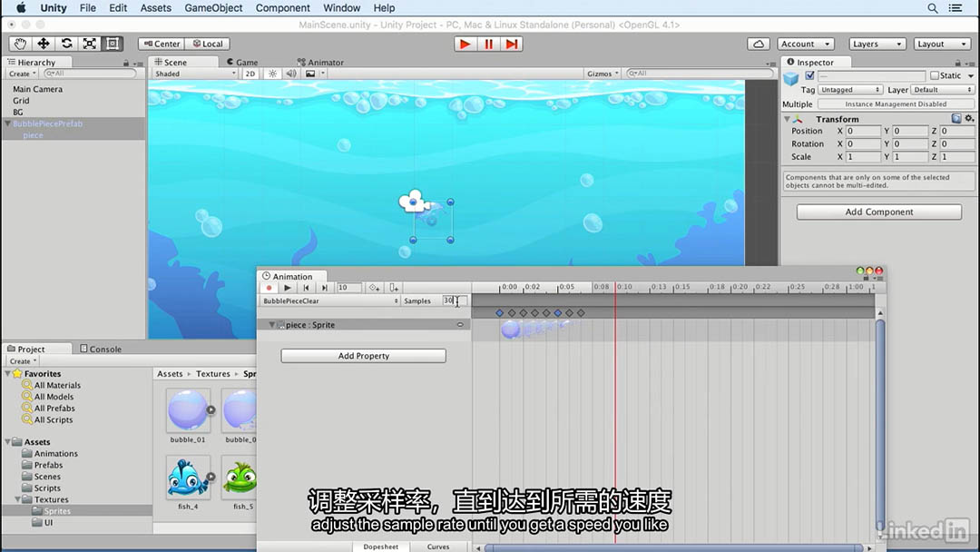This screenshot has width=980, height=552.
Task: Select the Hand tool in toolbar
Action: pyautogui.click(x=21, y=44)
